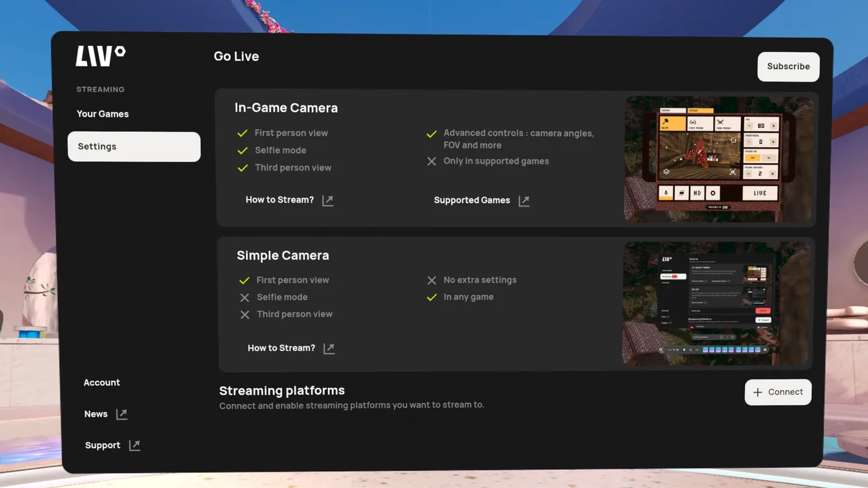The width and height of the screenshot is (868, 488).
Task: Open the Account page
Action: [101, 383]
